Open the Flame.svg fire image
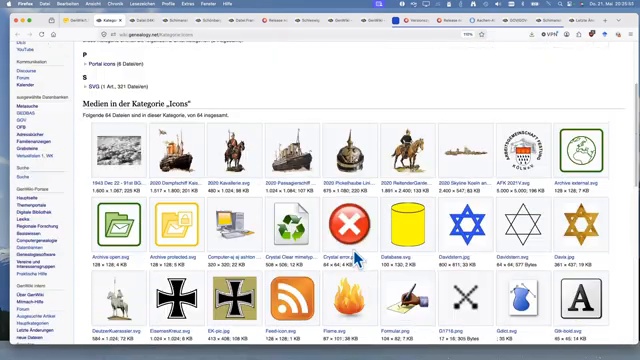The width and height of the screenshot is (640, 360). point(350,297)
